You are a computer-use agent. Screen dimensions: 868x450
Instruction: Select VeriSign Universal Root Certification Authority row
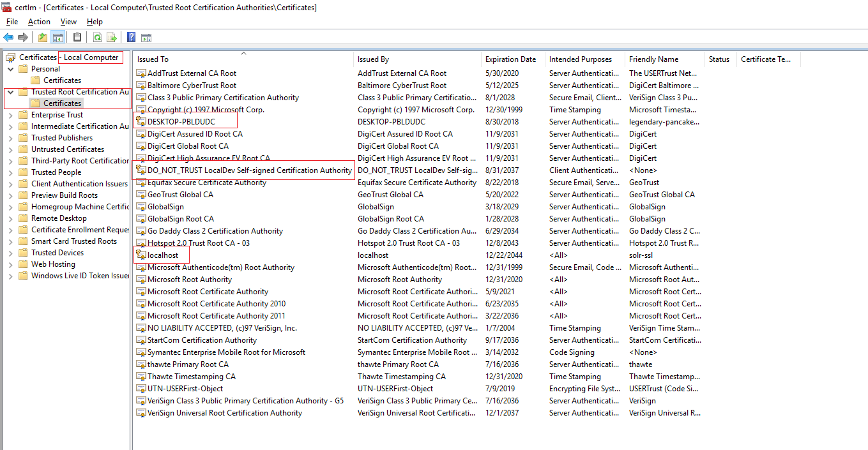click(x=225, y=412)
